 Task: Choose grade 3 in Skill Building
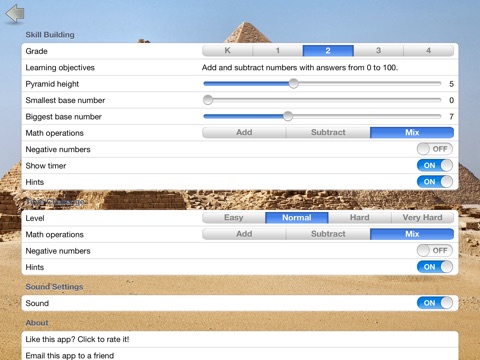pyautogui.click(x=378, y=51)
